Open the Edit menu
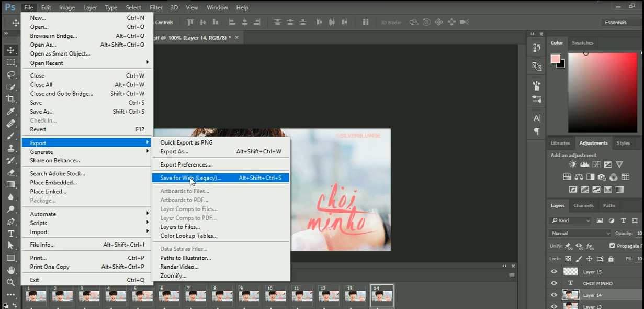The height and width of the screenshot is (309, 644). click(46, 7)
